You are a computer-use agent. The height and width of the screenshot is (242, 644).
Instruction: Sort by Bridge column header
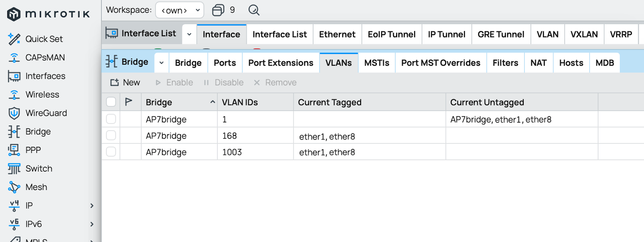pyautogui.click(x=179, y=102)
